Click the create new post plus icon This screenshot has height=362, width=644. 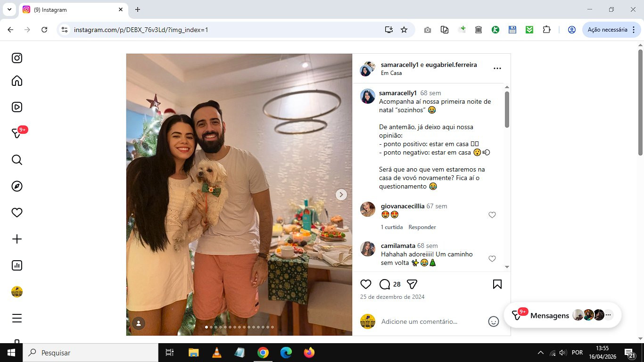[17, 239]
